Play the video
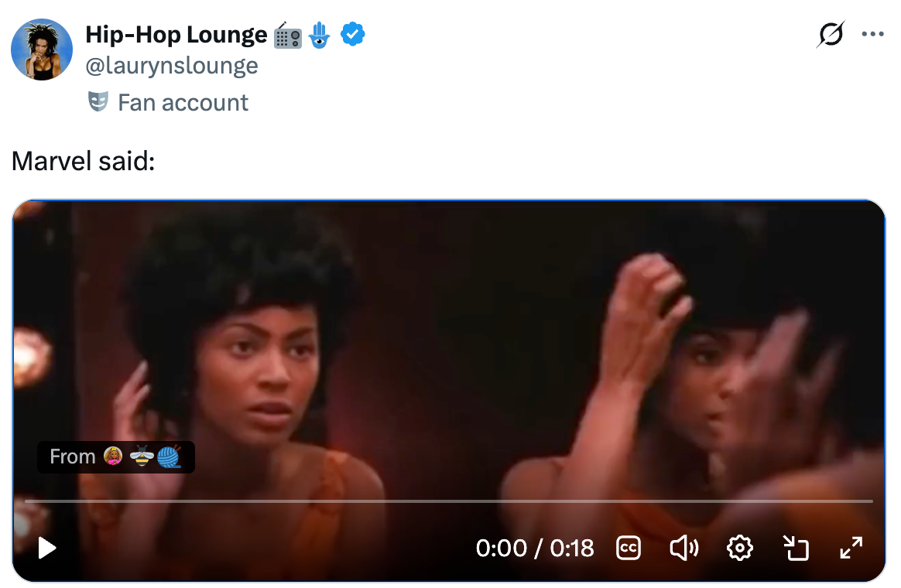The image size is (901, 588). pos(46,548)
